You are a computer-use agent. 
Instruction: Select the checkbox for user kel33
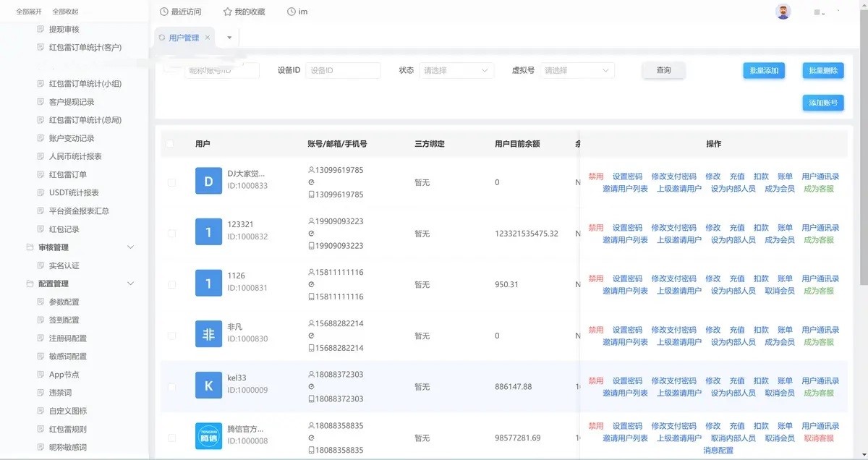click(171, 387)
